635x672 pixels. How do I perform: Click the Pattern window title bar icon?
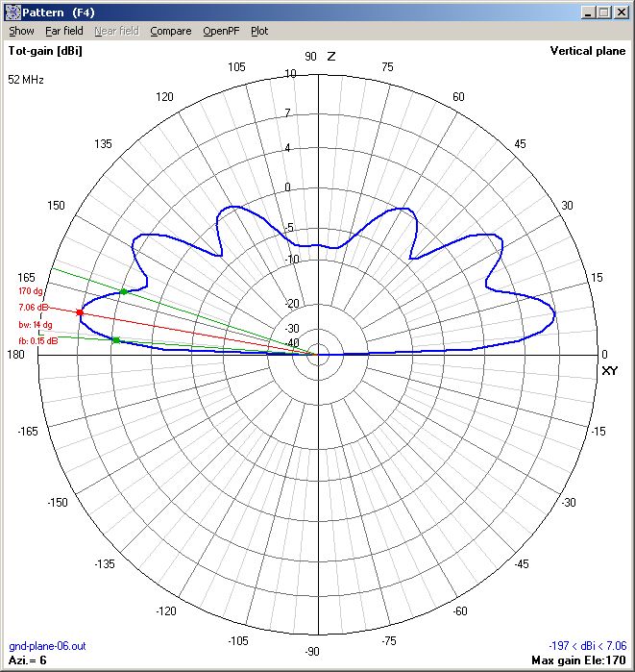click(x=12, y=12)
